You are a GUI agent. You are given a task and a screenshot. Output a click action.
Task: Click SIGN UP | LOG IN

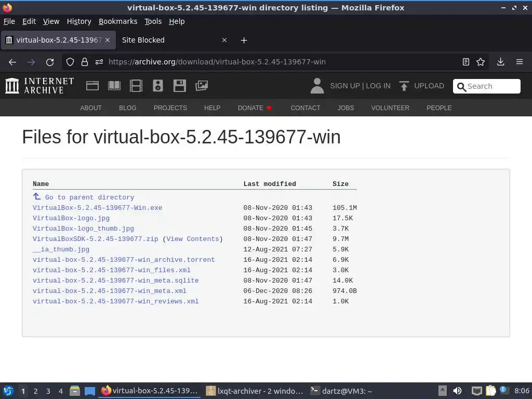(x=361, y=86)
